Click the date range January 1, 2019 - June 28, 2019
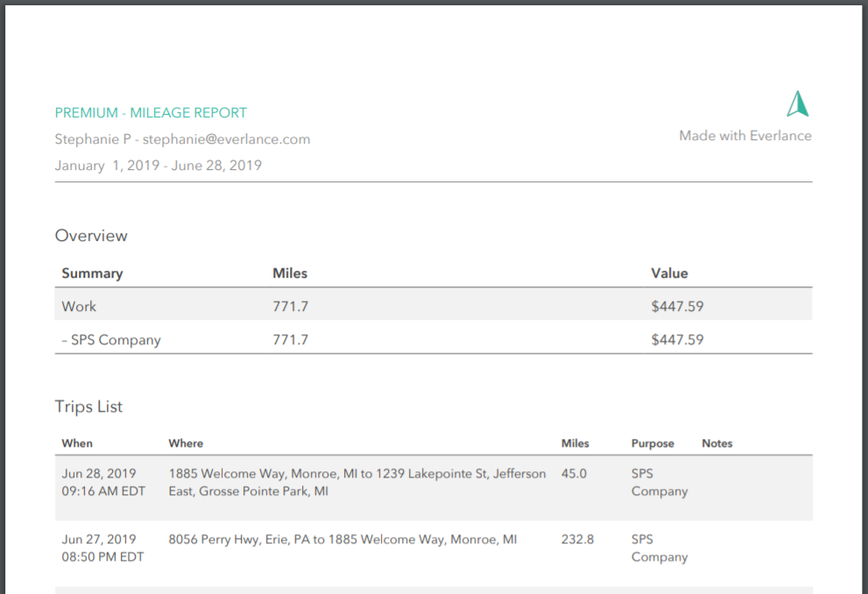 pyautogui.click(x=158, y=166)
